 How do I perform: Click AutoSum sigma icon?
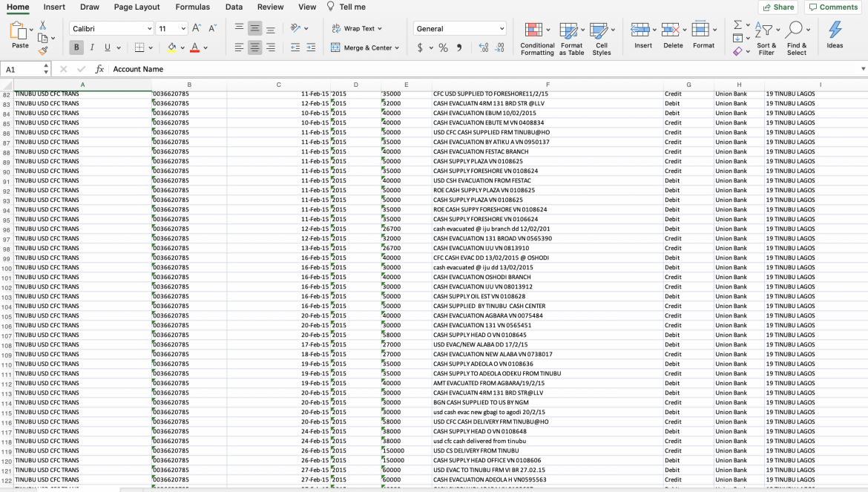(x=738, y=25)
